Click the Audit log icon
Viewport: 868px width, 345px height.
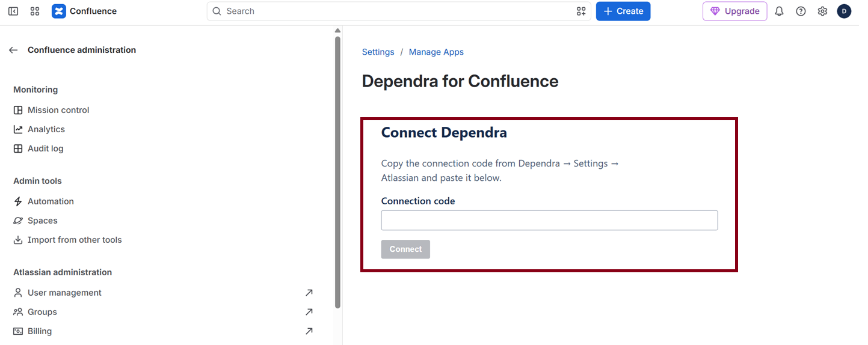pyautogui.click(x=18, y=148)
